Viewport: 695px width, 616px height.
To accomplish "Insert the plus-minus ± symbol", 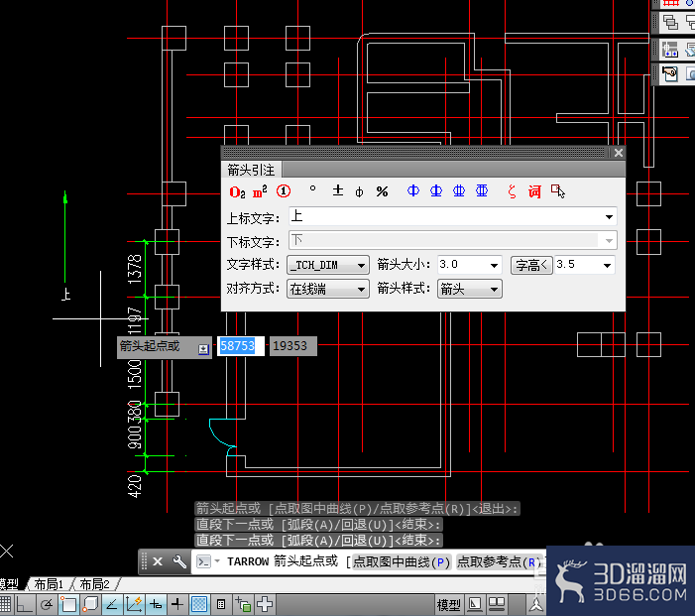I will (338, 191).
